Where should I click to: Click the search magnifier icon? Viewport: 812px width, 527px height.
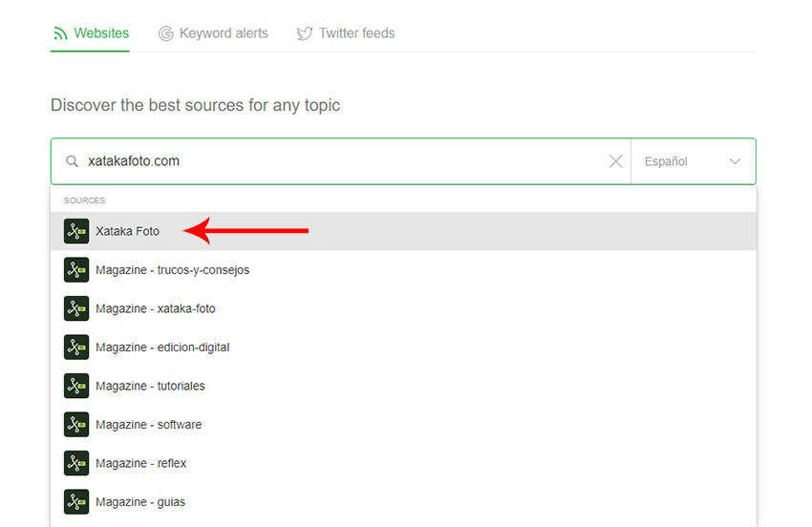pyautogui.click(x=72, y=161)
